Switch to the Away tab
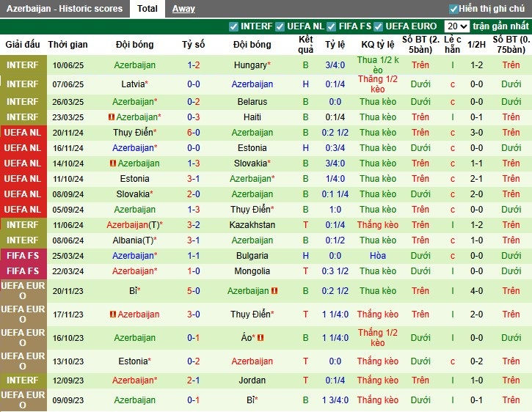This screenshot has height=412, width=532. click(183, 9)
